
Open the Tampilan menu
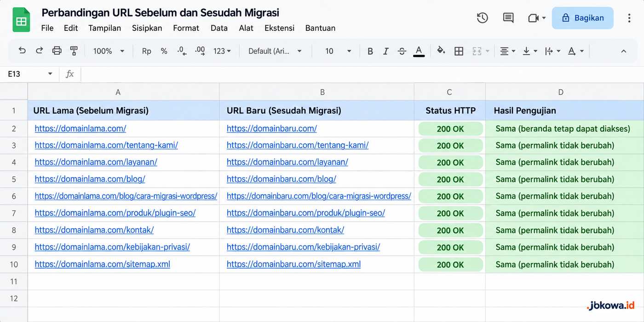(104, 28)
